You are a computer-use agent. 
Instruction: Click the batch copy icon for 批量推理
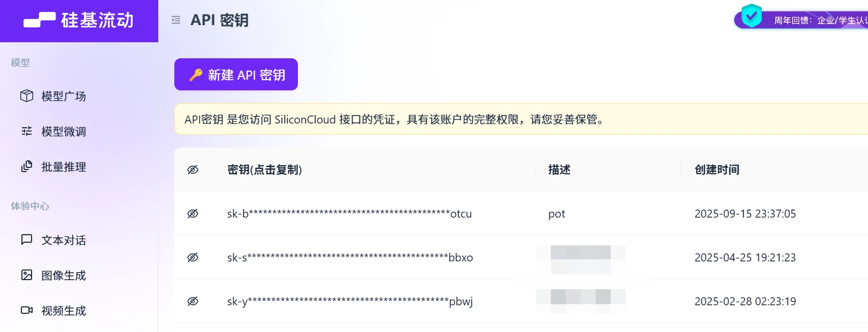click(x=27, y=166)
